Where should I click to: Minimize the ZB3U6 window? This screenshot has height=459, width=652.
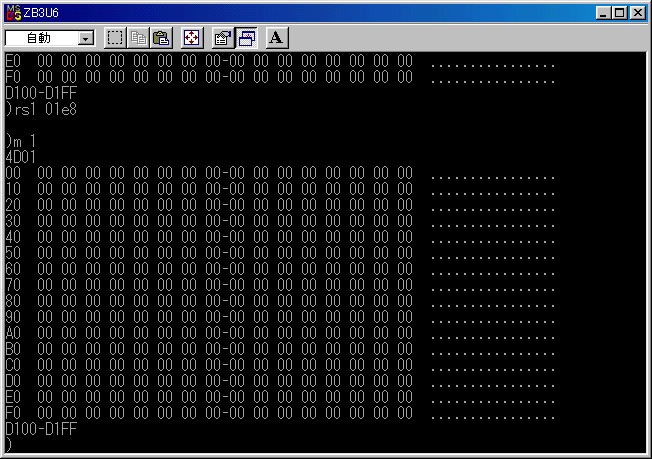(x=603, y=13)
